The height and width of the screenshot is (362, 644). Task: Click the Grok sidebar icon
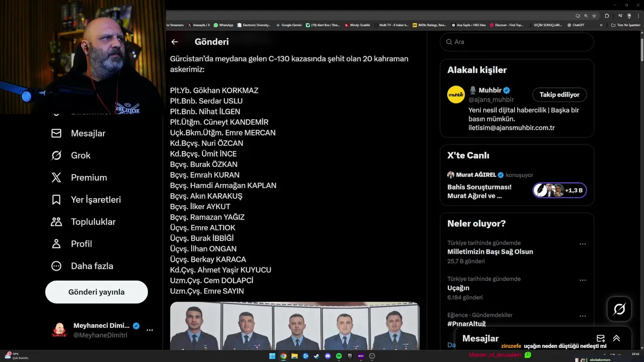[x=56, y=155]
